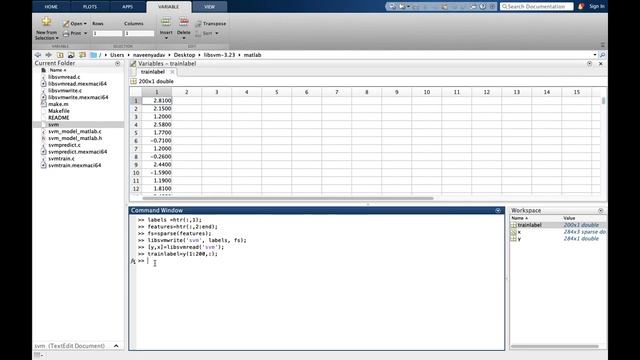This screenshot has height=360, width=640.
Task: Click the cell containing 2.4400
Action: pyautogui.click(x=157, y=165)
